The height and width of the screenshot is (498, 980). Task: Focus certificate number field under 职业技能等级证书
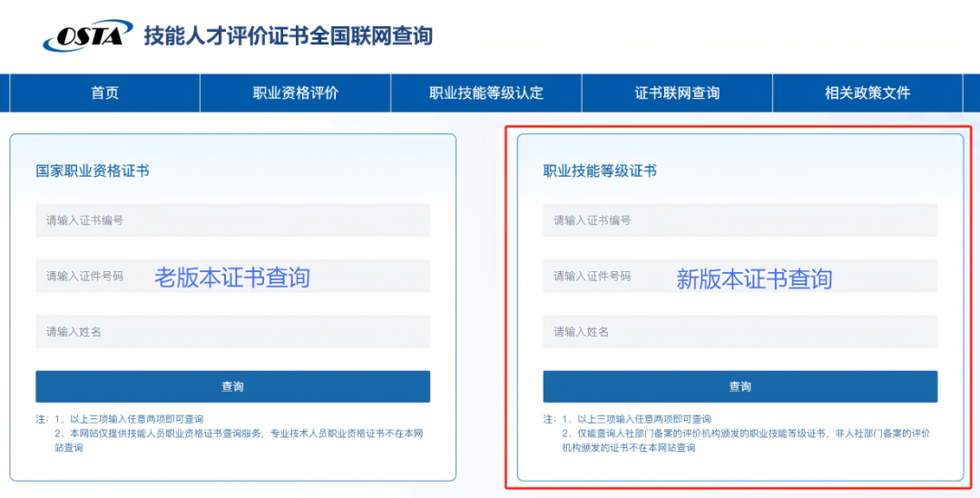pyautogui.click(x=740, y=220)
